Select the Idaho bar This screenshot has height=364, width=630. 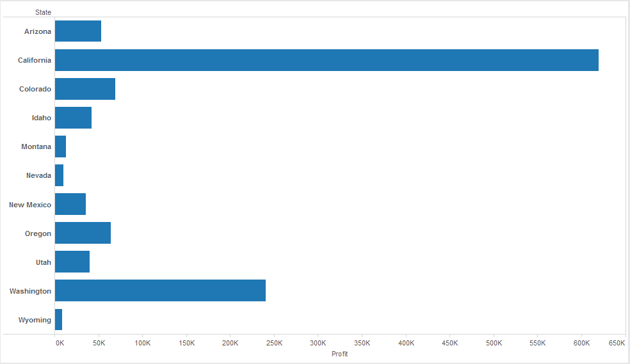point(73,118)
